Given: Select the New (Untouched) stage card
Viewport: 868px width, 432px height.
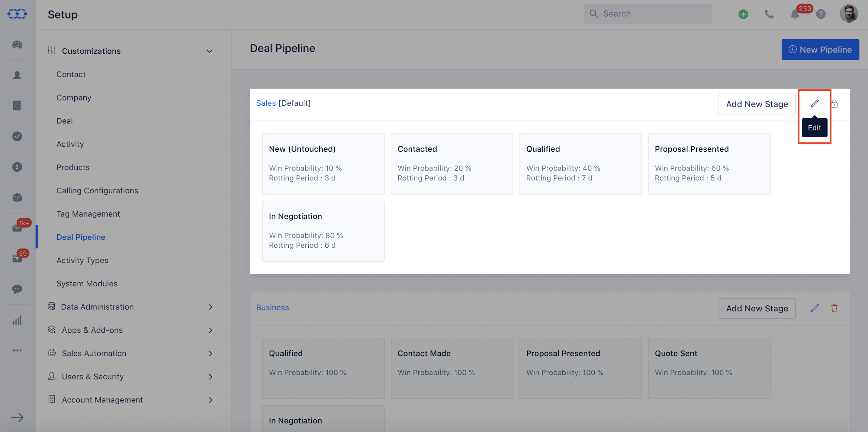Looking at the screenshot, I should (x=323, y=164).
